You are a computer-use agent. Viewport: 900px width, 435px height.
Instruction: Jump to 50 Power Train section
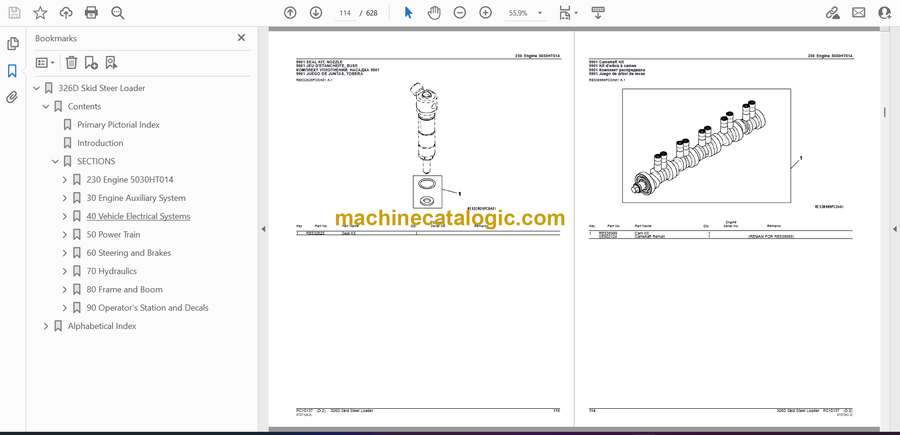coord(113,235)
